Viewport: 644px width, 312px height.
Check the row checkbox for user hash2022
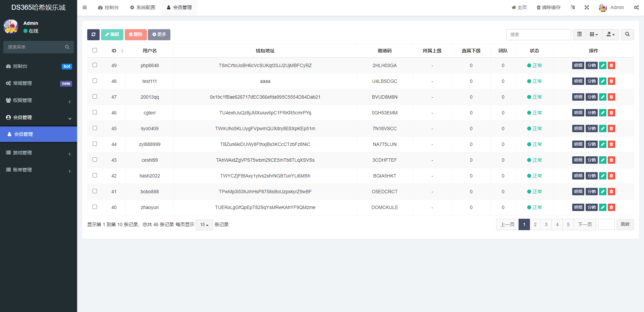pos(95,175)
